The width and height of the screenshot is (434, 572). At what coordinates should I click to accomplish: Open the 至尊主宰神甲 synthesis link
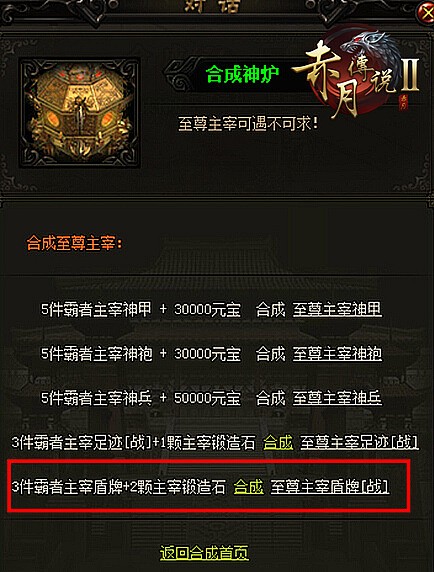pyautogui.click(x=337, y=309)
